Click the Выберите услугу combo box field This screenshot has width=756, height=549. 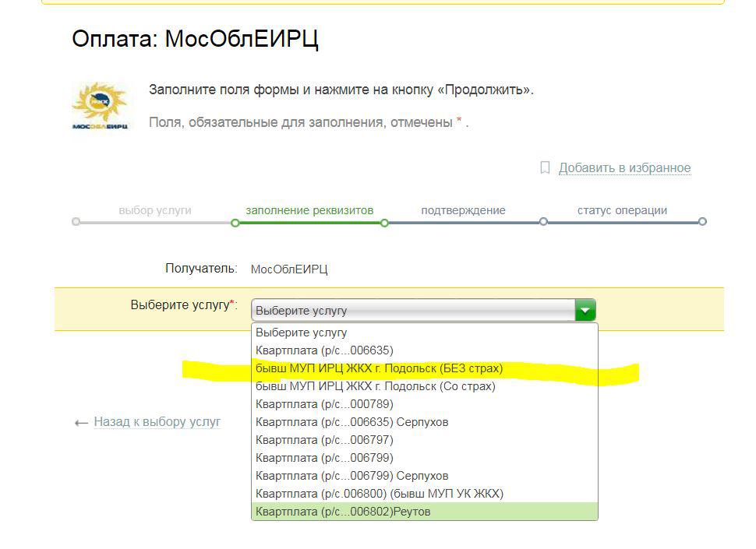click(x=413, y=311)
